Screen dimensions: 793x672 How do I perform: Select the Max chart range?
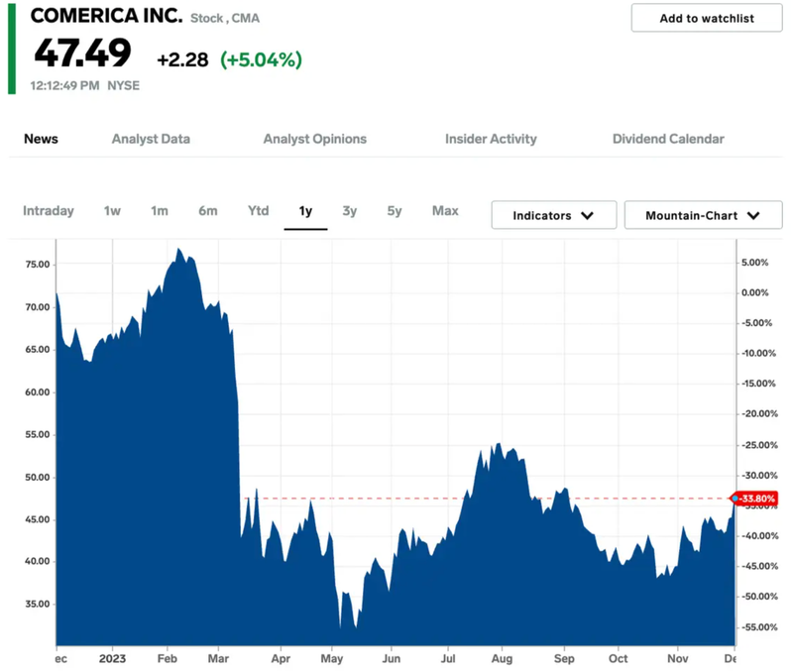(x=445, y=211)
